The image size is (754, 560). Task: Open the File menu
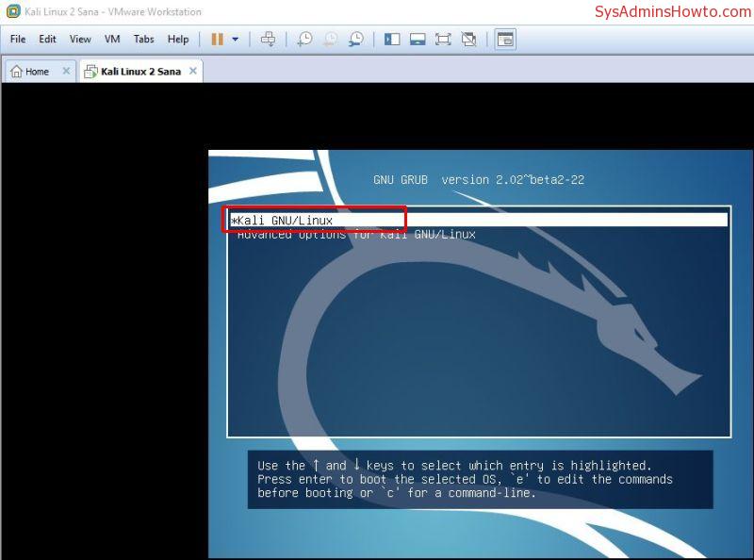[x=18, y=40]
